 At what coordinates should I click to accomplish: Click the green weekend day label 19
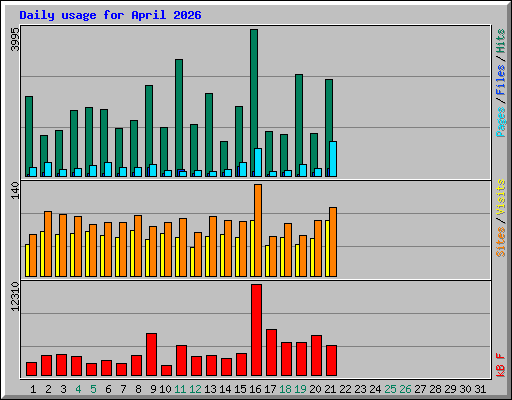click(300, 389)
